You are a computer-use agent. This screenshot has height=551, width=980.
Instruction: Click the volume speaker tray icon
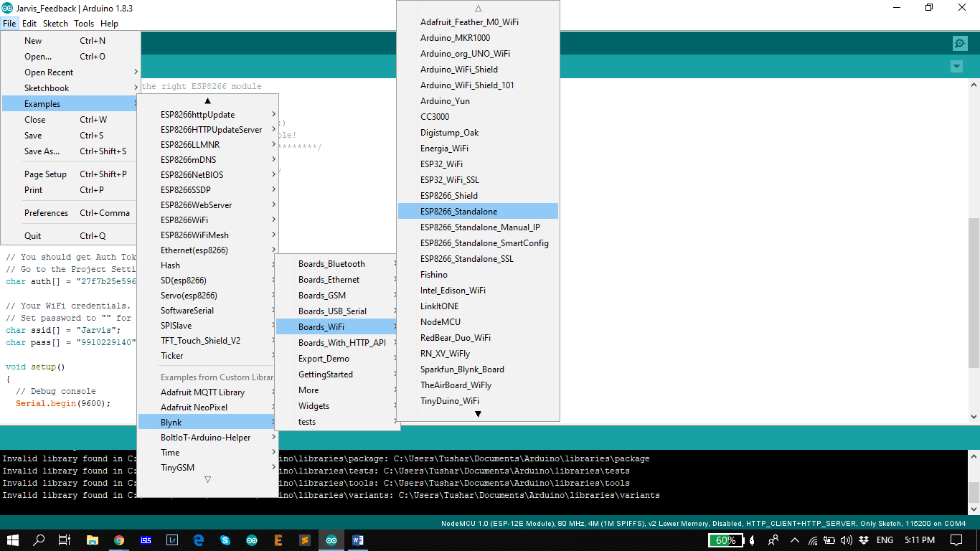click(x=847, y=540)
